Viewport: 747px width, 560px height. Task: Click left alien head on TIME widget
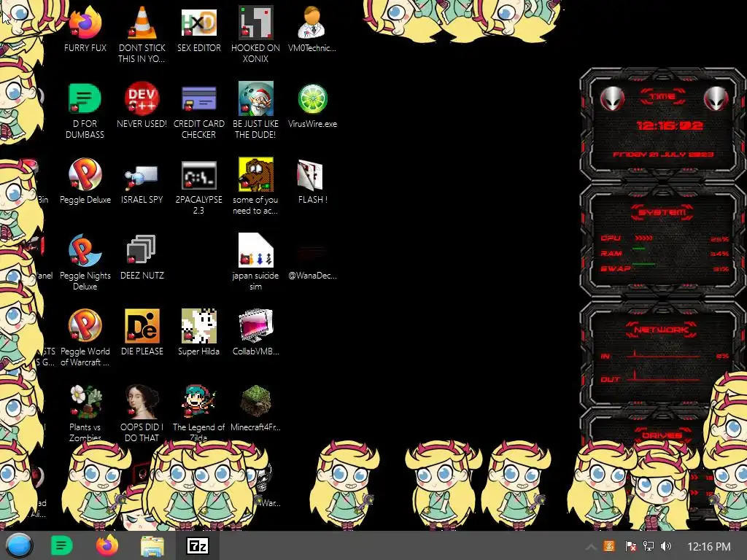click(612, 98)
